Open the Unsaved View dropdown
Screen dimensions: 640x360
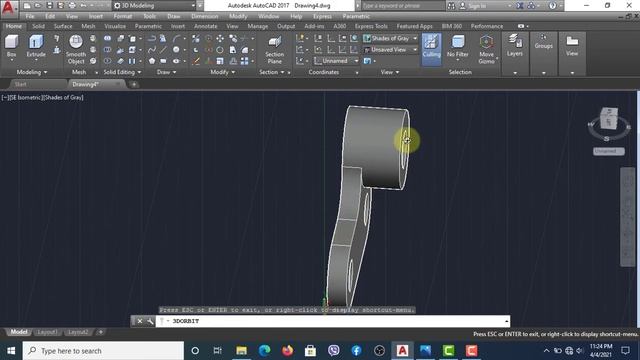point(390,50)
